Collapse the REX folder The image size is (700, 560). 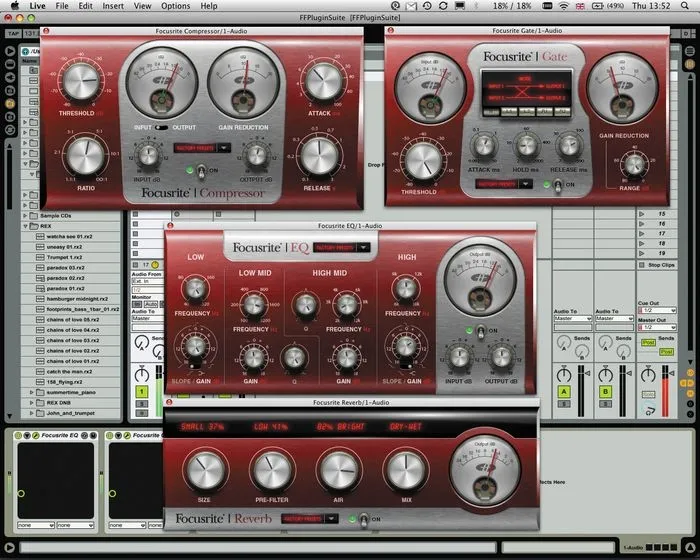25,226
